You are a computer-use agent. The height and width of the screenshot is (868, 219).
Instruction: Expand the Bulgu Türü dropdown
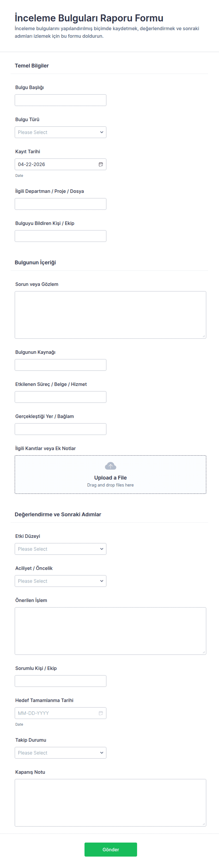pos(61,132)
